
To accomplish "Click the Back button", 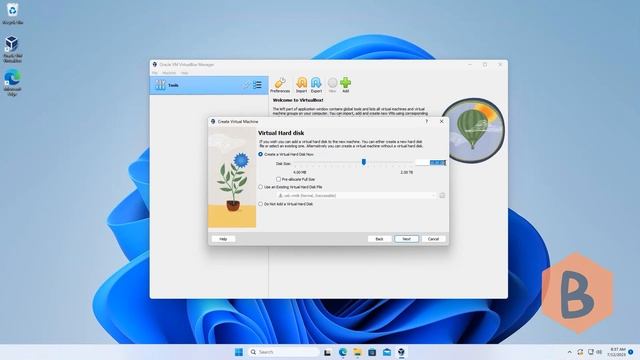I will pyautogui.click(x=380, y=239).
